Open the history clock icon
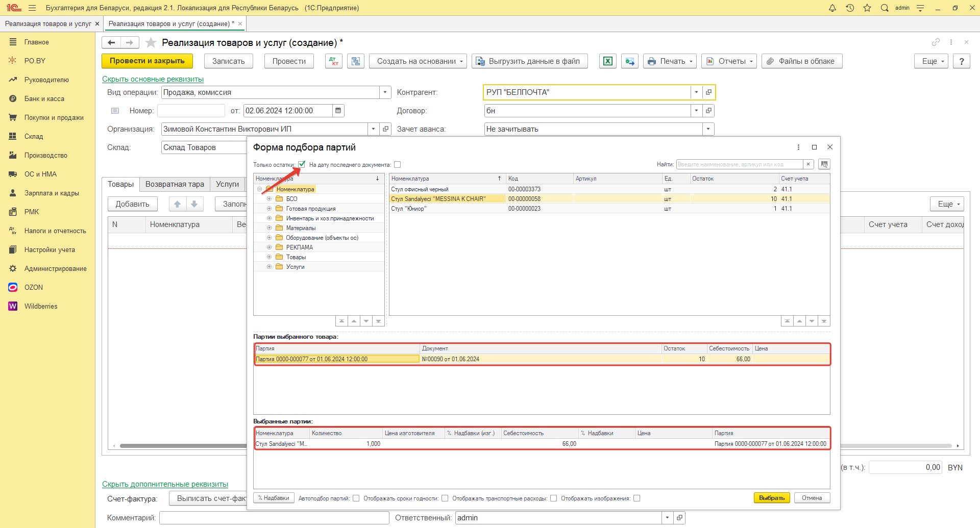The width and height of the screenshot is (980, 528). [850, 8]
